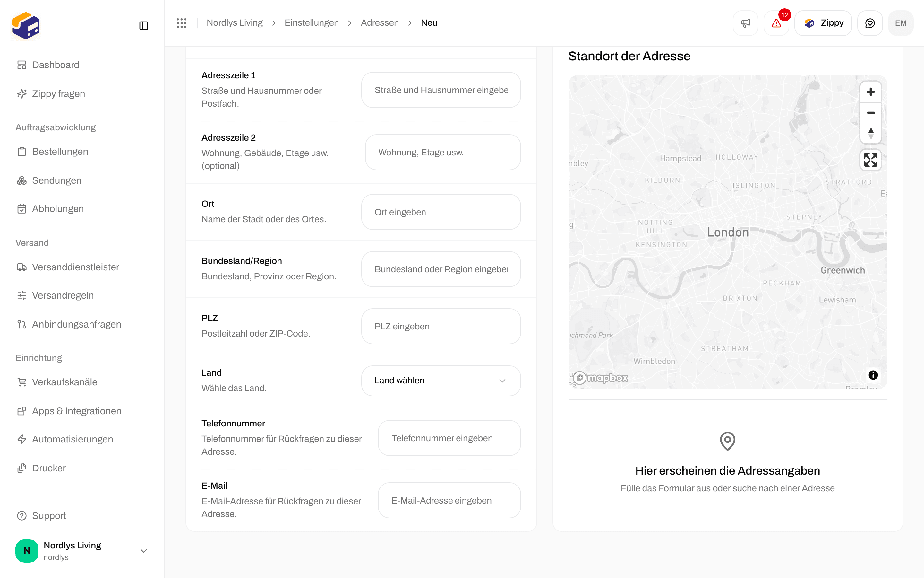Go to Dashboard
Viewport: 924px width, 578px height.
point(82,65)
